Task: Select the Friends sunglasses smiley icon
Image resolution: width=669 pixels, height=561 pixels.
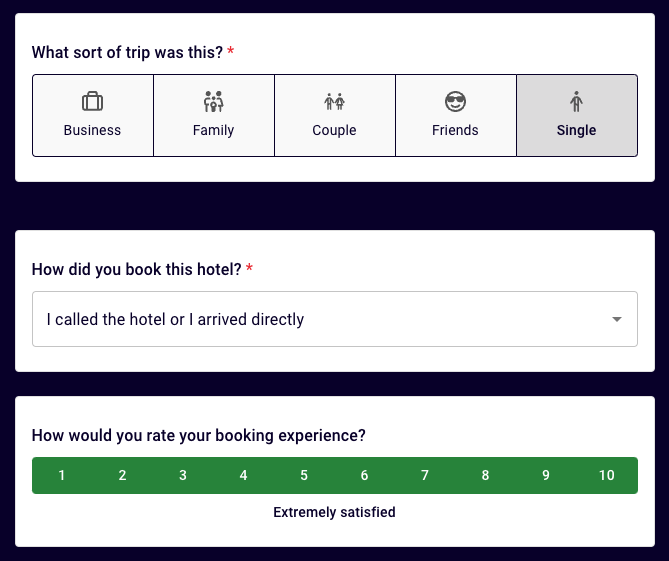Action: [455, 102]
